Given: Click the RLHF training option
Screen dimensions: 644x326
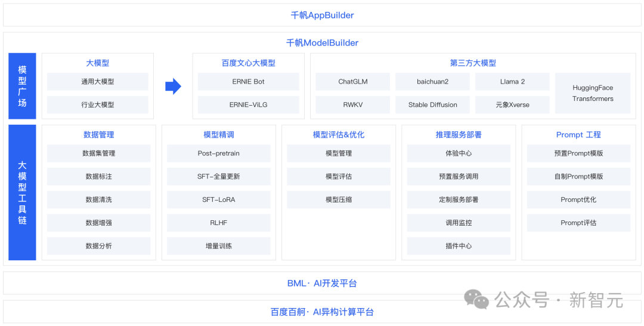Looking at the screenshot, I should 218,223.
